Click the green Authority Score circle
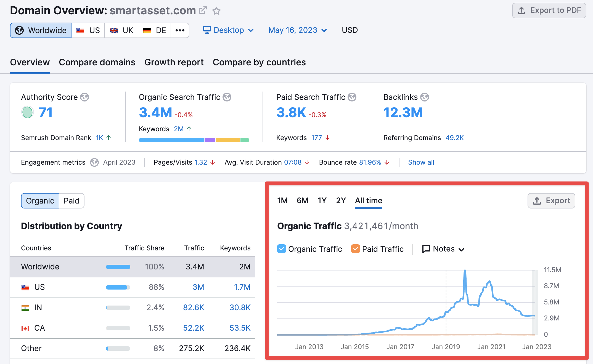593x364 pixels. (x=28, y=112)
